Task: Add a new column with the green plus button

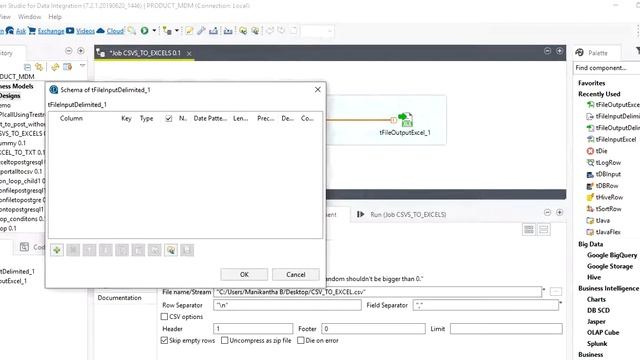Action: coord(57,250)
